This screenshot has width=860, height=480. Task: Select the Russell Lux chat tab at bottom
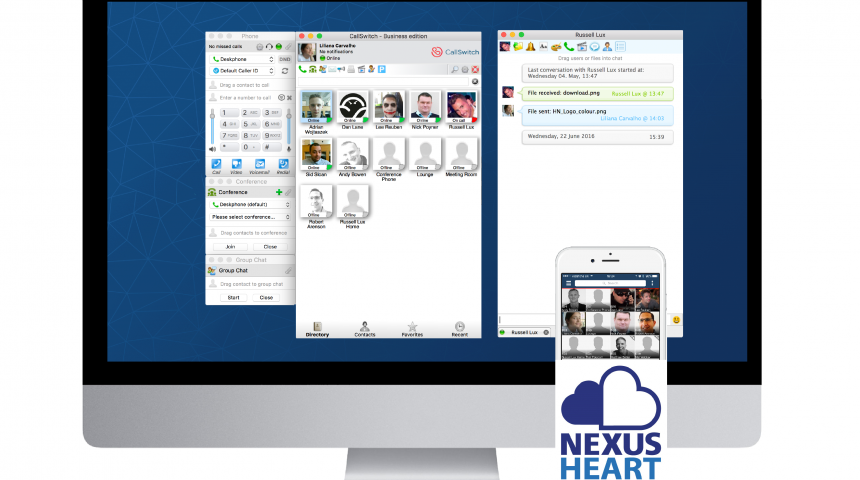click(x=524, y=332)
